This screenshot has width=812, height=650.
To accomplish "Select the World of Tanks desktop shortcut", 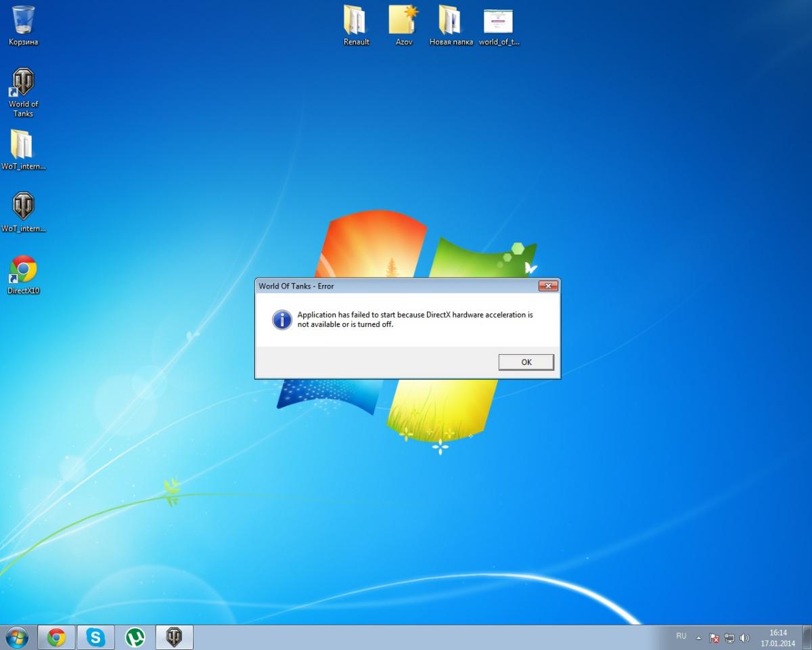I will click(x=24, y=84).
